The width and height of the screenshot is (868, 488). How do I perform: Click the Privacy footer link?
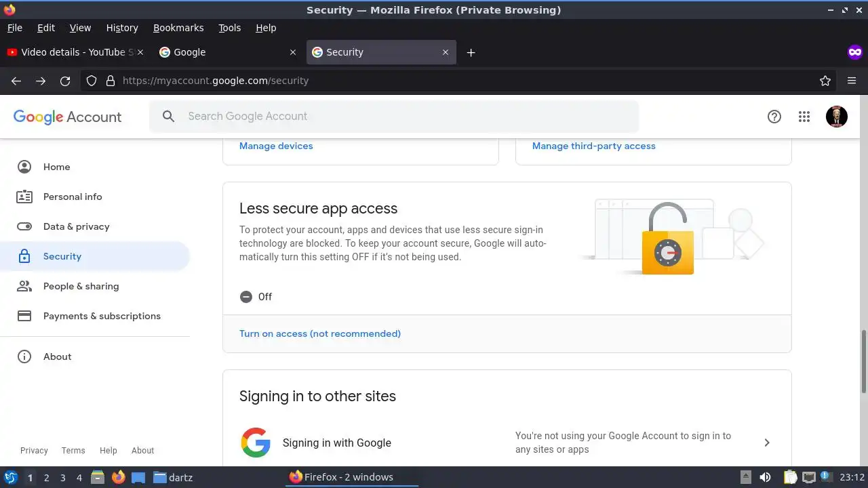34,450
